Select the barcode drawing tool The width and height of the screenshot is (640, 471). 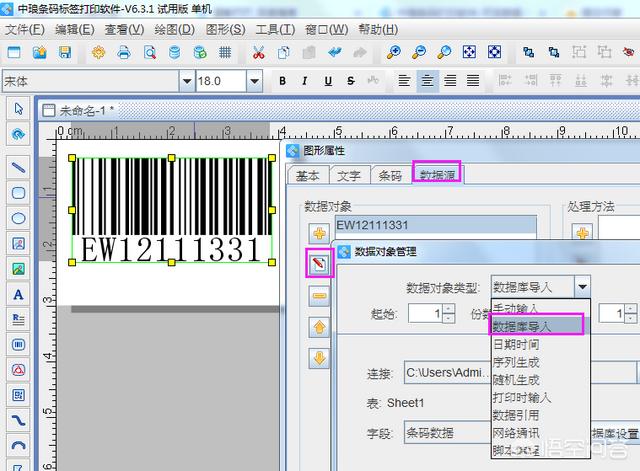tap(18, 344)
